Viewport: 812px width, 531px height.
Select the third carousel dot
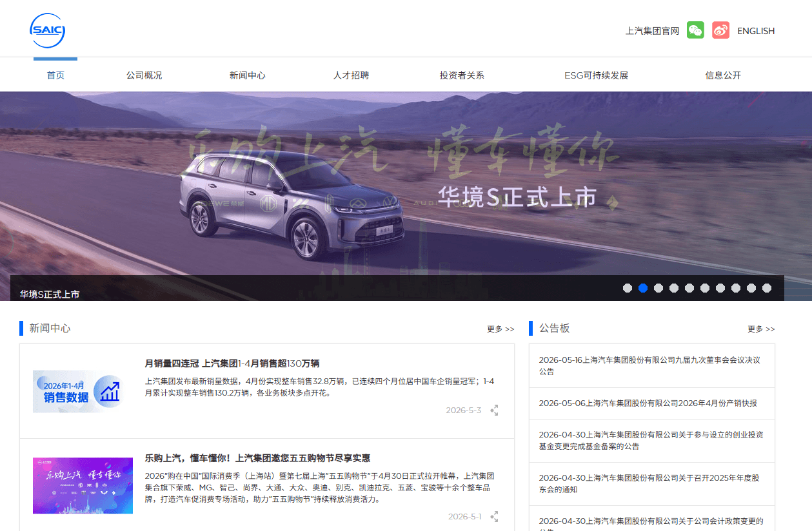pyautogui.click(x=659, y=288)
